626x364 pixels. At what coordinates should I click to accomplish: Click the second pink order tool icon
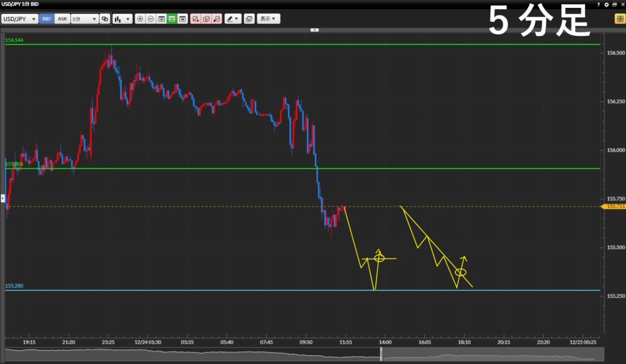[x=206, y=19]
